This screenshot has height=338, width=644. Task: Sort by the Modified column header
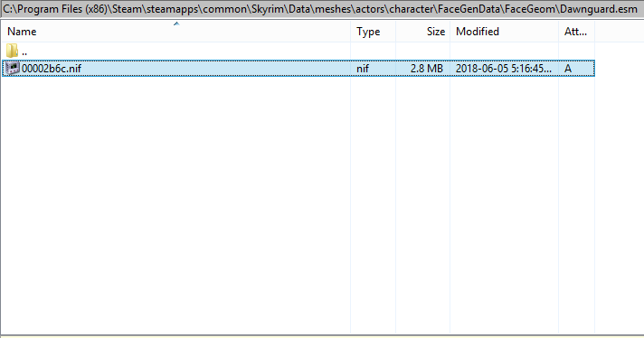point(505,32)
